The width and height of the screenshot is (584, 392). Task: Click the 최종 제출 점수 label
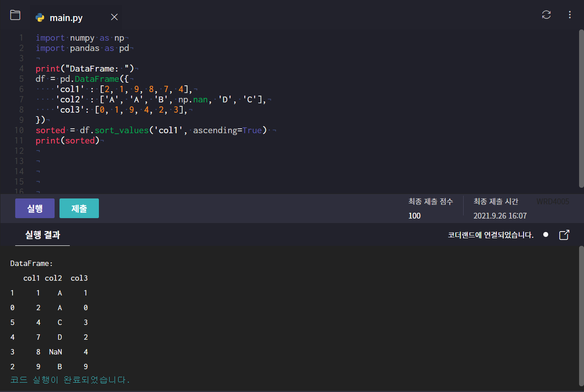click(x=431, y=202)
